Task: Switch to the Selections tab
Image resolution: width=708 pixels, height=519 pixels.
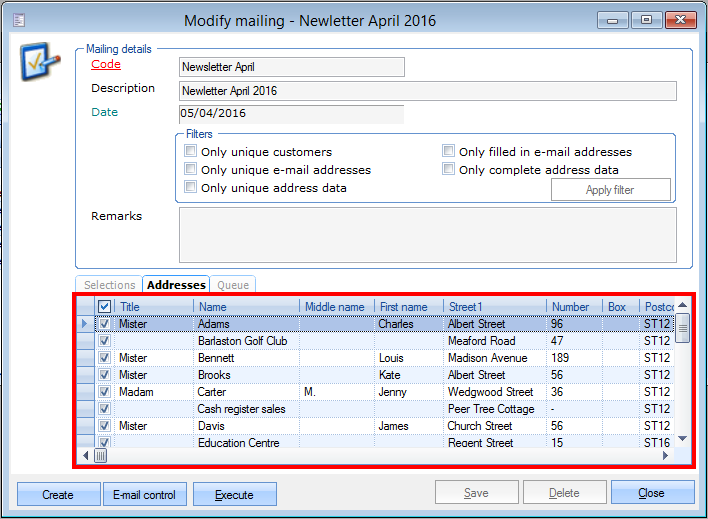Action: pyautogui.click(x=109, y=285)
